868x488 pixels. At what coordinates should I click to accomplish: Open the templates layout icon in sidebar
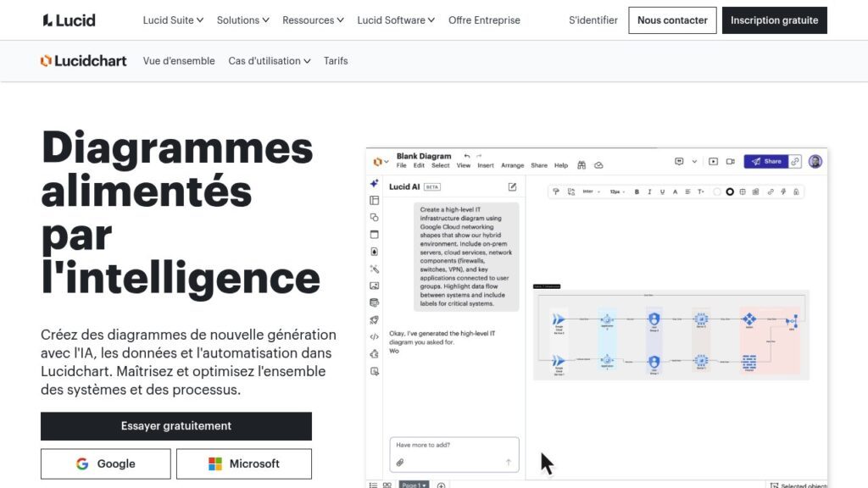pos(374,200)
